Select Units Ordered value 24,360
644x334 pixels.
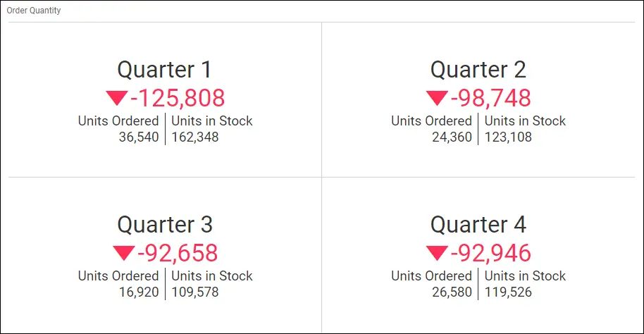click(x=452, y=137)
